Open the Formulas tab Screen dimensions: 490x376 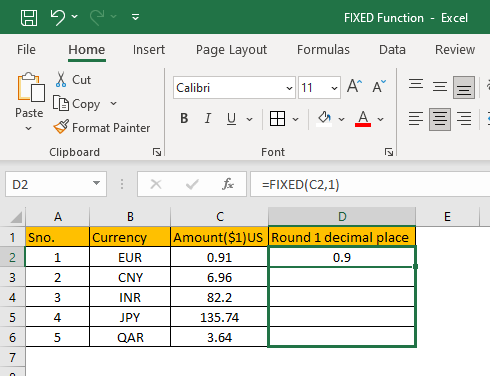323,50
